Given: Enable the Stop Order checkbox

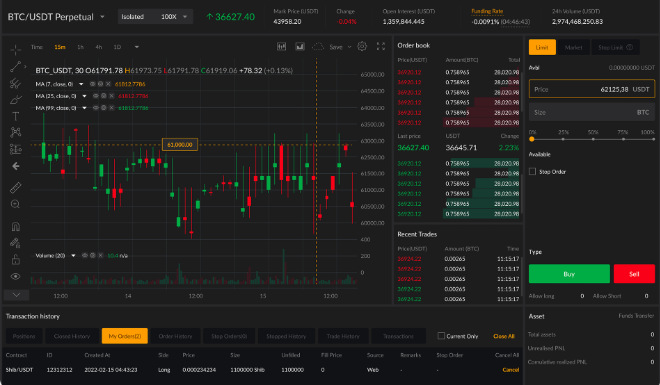Looking at the screenshot, I should [x=532, y=171].
